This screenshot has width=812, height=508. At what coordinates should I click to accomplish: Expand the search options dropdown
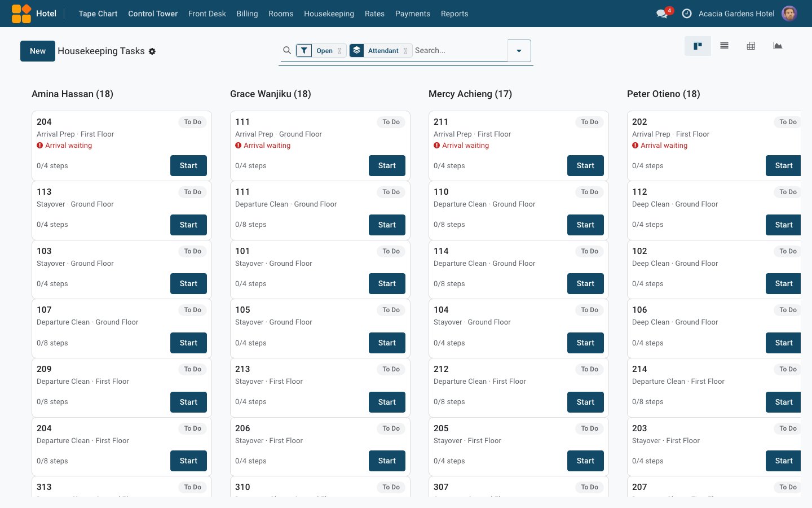519,51
